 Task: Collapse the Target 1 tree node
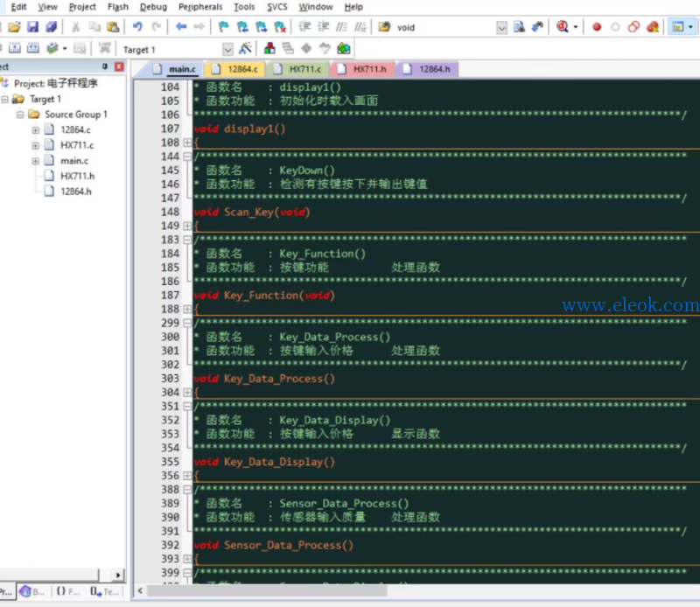point(4,99)
